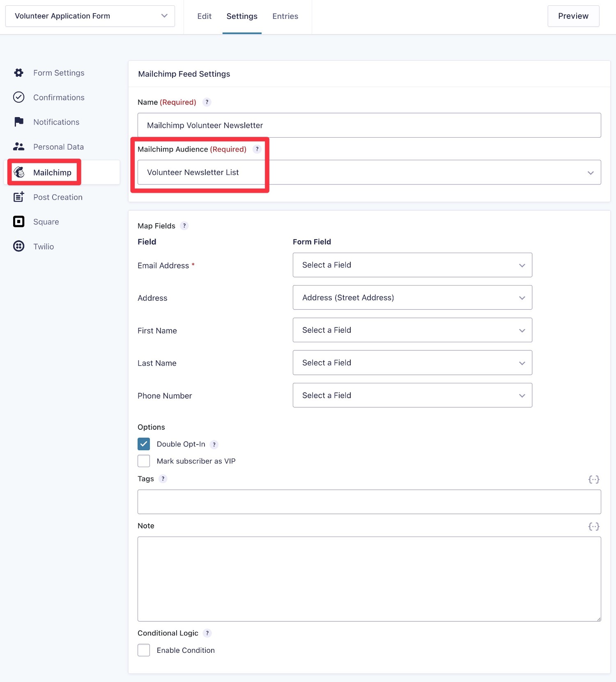Viewport: 616px width, 682px height.
Task: Click the Personal Data people icon
Action: tap(19, 147)
